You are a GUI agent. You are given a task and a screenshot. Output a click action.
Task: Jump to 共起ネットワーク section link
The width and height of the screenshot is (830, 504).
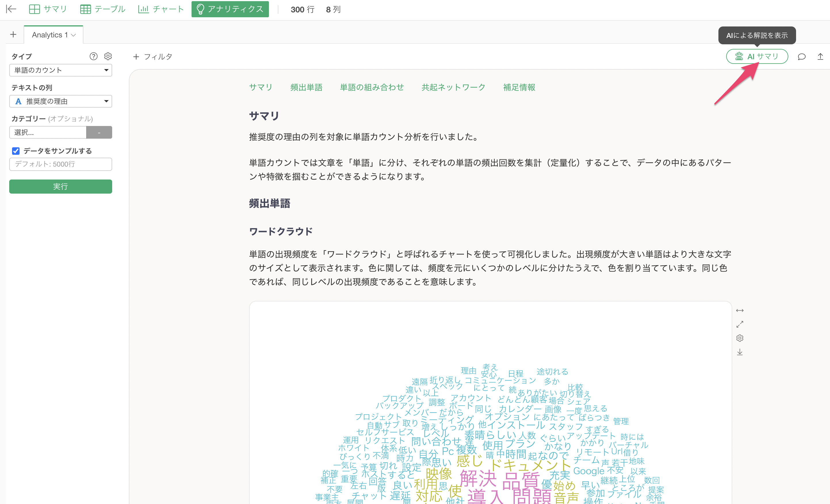click(454, 87)
